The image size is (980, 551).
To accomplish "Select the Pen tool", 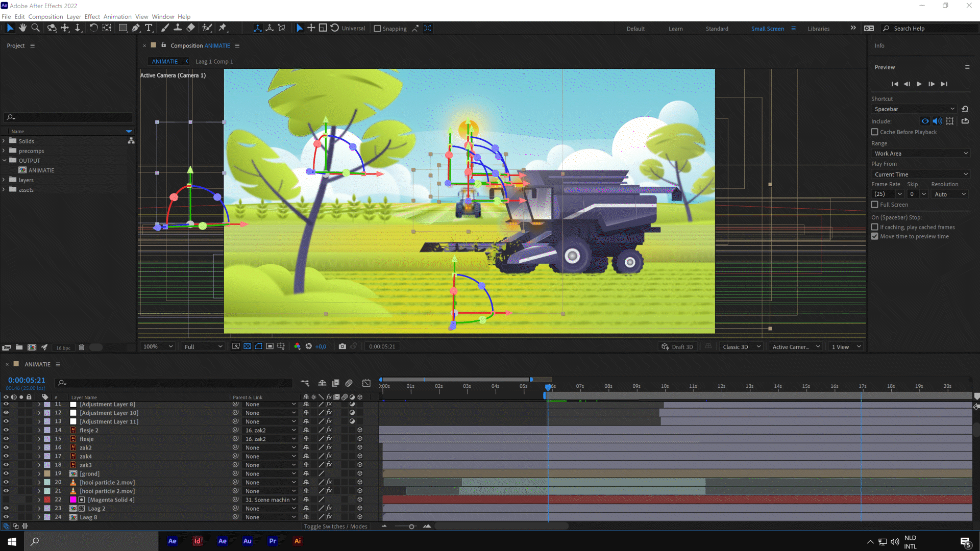I will [136, 28].
